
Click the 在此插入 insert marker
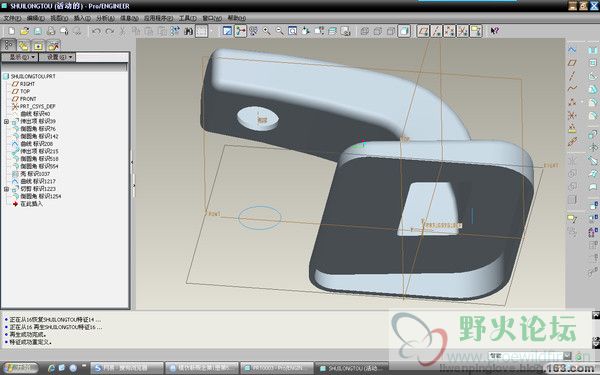click(31, 204)
